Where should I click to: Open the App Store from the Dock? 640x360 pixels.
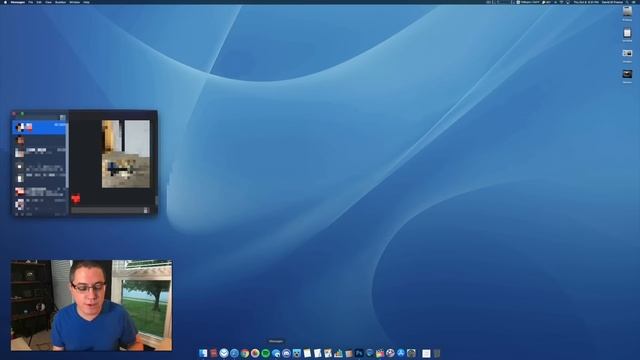[400, 353]
